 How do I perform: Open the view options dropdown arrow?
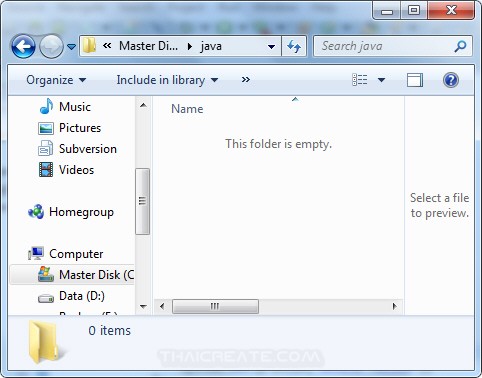[381, 80]
